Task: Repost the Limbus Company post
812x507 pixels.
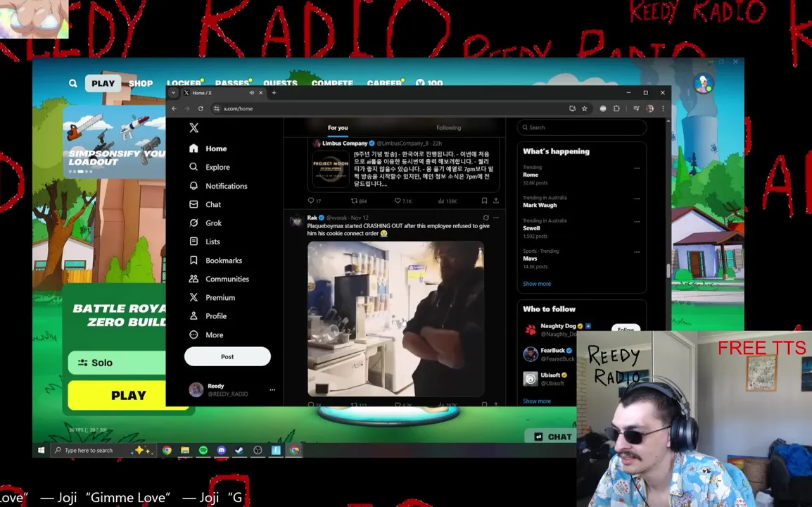Action: click(359, 201)
